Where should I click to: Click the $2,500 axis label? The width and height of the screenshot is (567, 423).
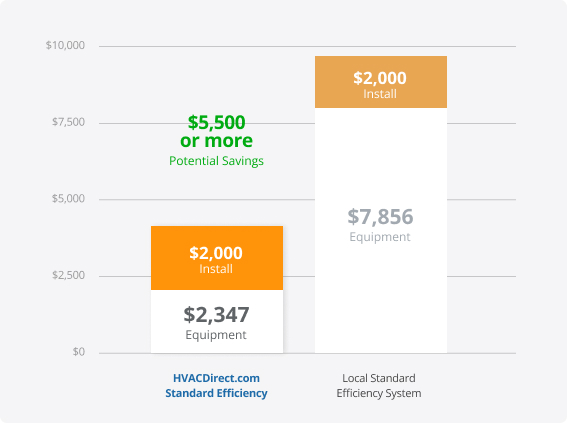pos(68,275)
